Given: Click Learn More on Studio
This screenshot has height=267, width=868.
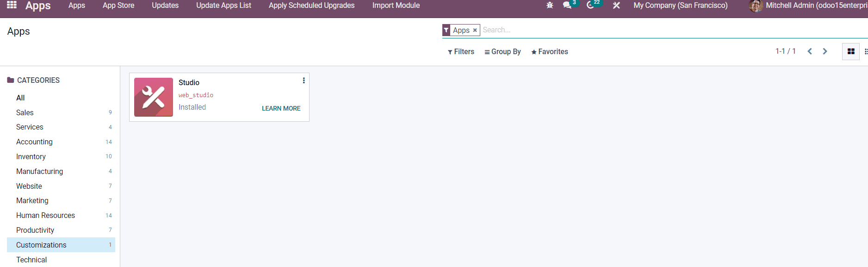Looking at the screenshot, I should point(281,108).
